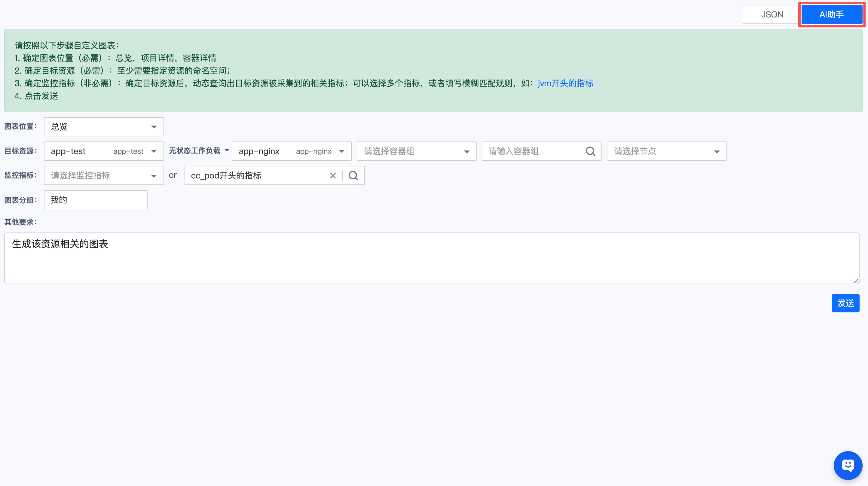
Task: Click the 发送 button
Action: click(x=845, y=303)
